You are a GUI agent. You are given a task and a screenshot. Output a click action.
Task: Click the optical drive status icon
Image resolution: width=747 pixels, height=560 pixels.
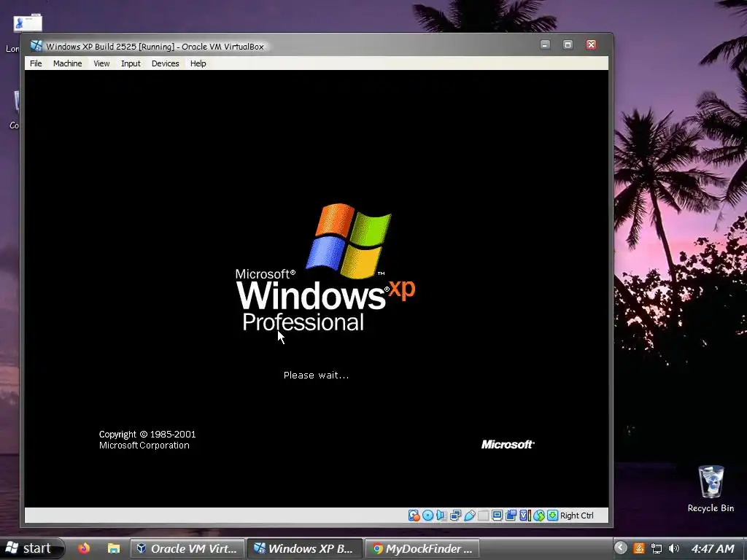pyautogui.click(x=427, y=516)
